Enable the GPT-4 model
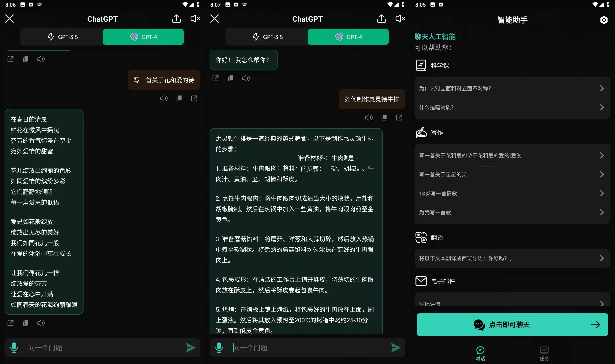615x364 pixels. point(143,37)
